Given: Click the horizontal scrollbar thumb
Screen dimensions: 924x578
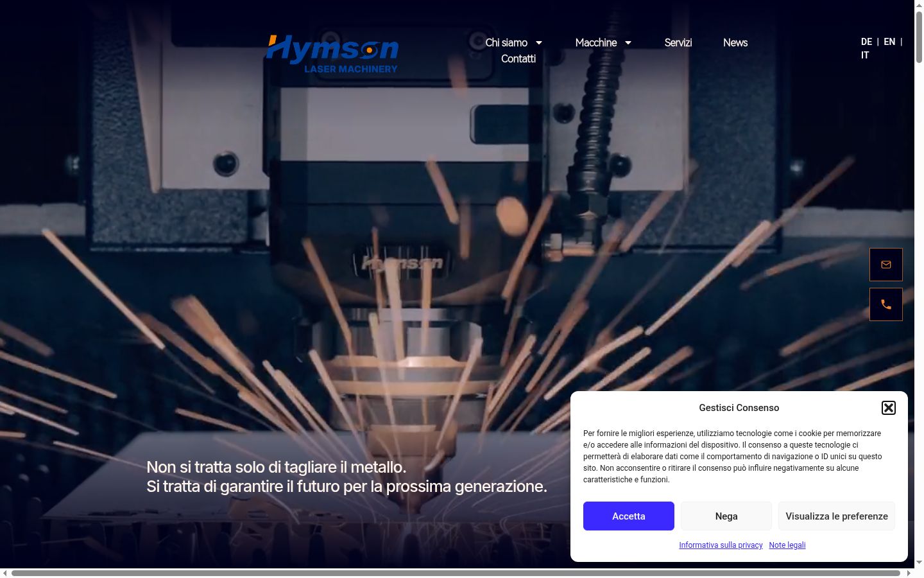Looking at the screenshot, I should 456,573.
